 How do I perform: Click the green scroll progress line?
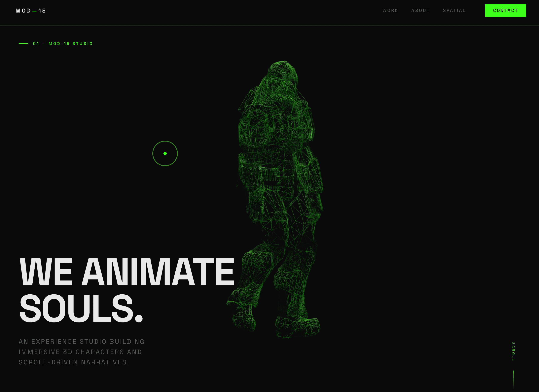513,379
